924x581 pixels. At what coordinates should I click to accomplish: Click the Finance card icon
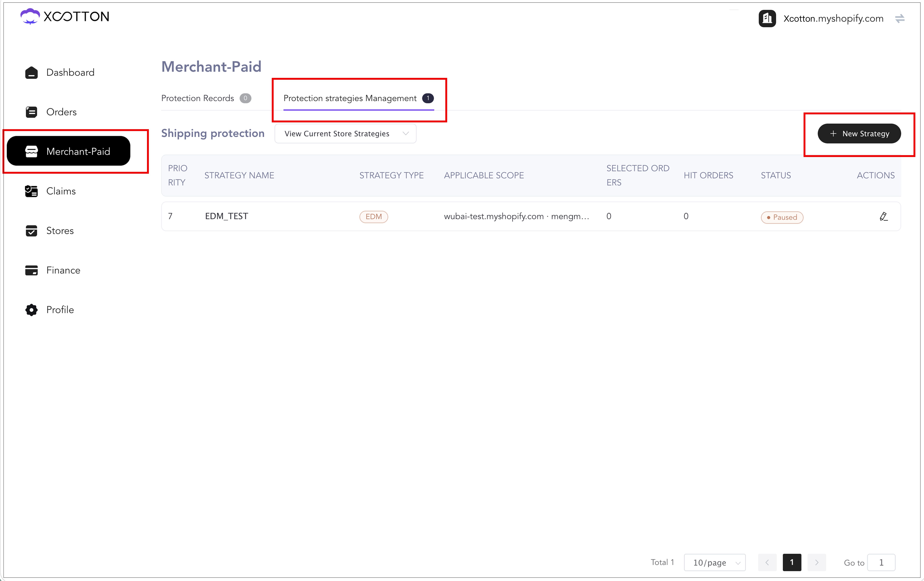point(31,270)
